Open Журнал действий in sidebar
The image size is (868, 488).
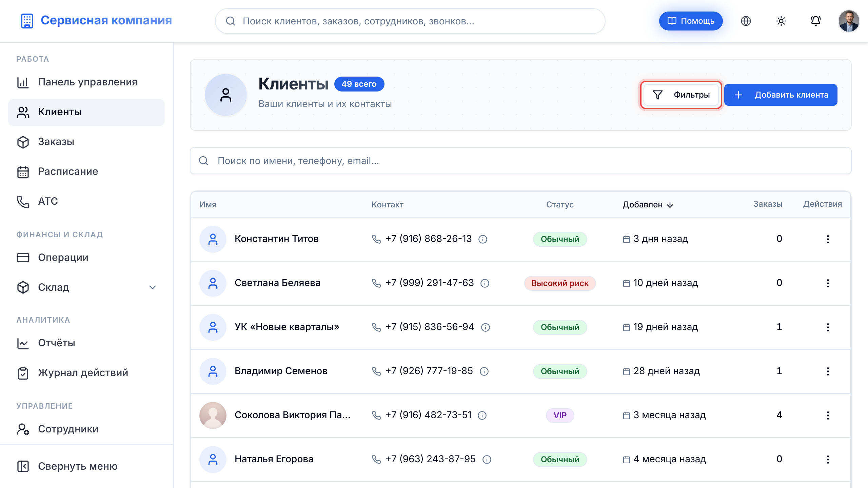(86, 373)
